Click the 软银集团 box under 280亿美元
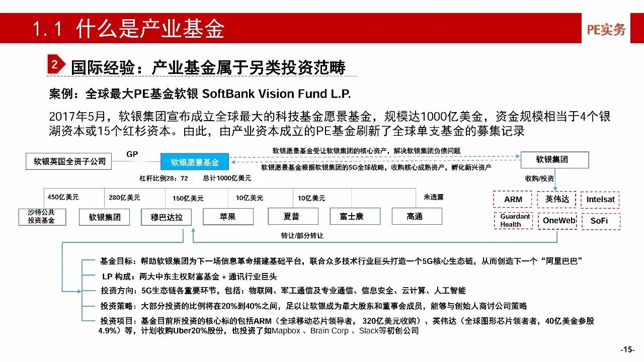 pyautogui.click(x=104, y=218)
